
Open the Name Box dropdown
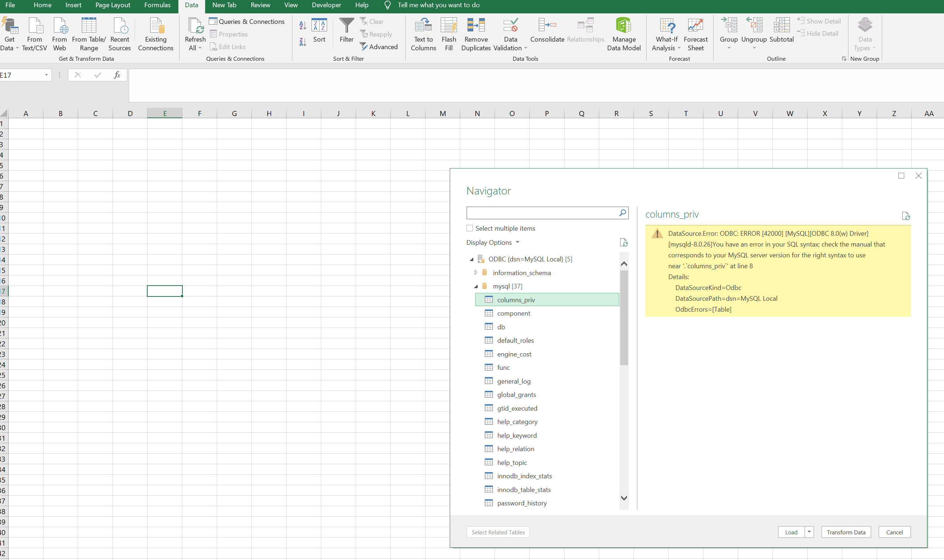pyautogui.click(x=46, y=75)
